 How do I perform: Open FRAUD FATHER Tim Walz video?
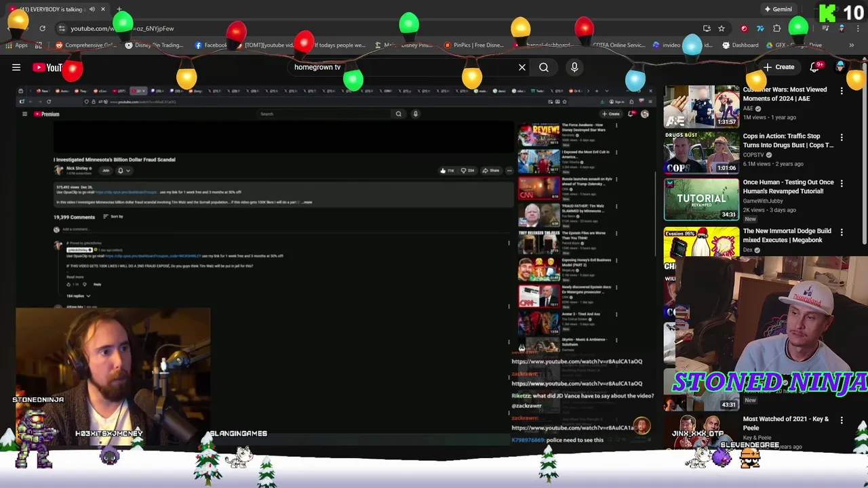(539, 216)
